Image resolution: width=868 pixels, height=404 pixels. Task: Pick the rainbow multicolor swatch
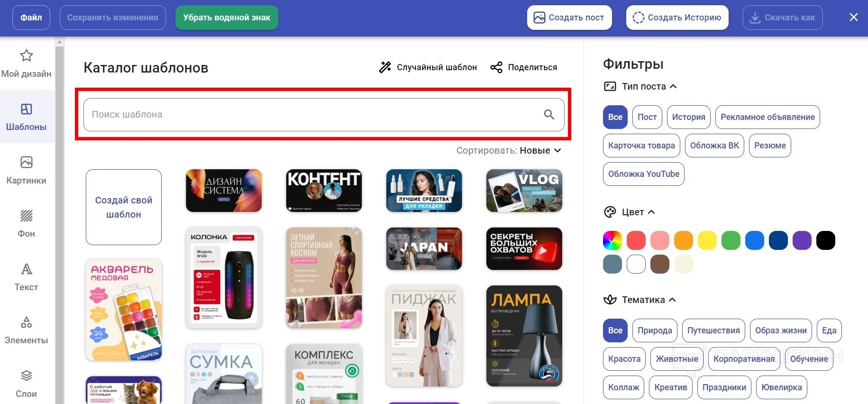click(612, 240)
